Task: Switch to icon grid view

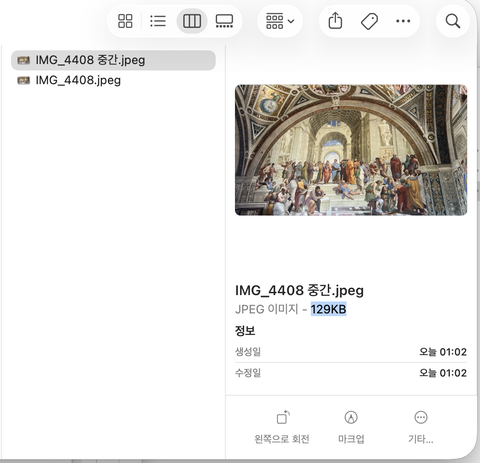Action: click(x=125, y=21)
